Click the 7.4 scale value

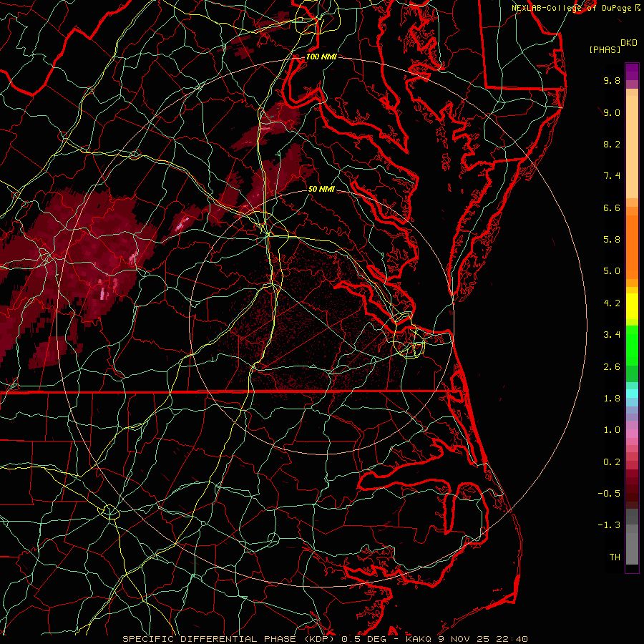612,176
